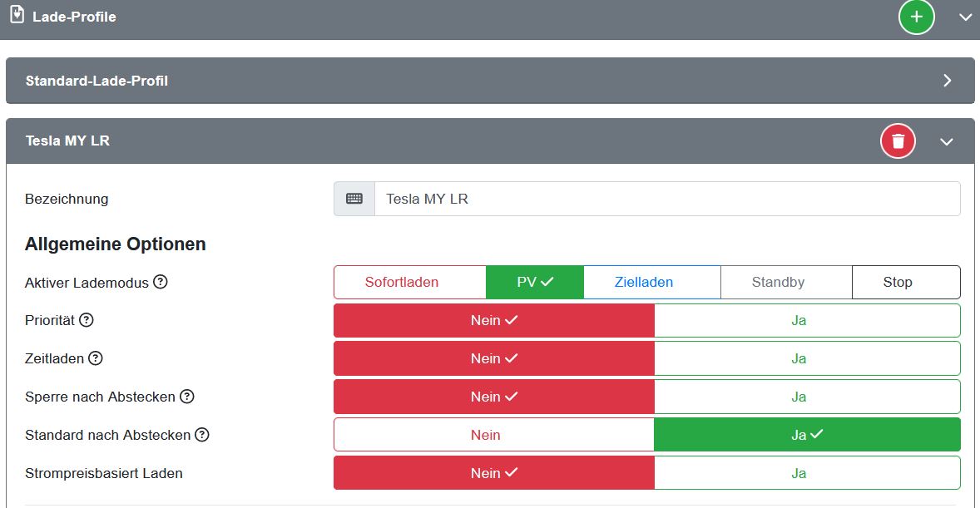
Task: Set Zeitladen to Nein
Action: pyautogui.click(x=494, y=358)
